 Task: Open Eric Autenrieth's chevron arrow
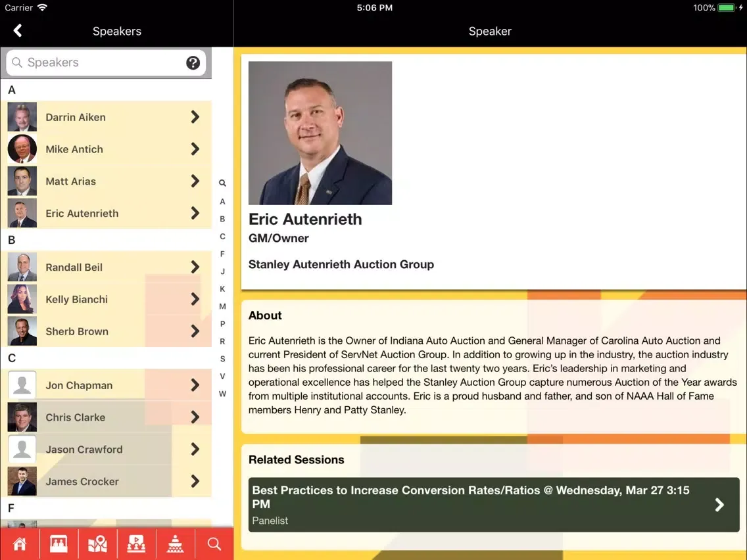point(195,213)
